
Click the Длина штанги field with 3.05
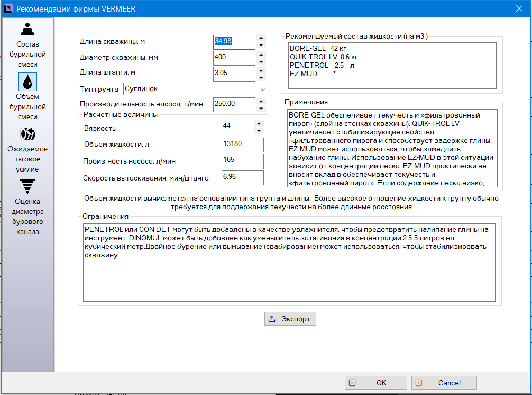pyautogui.click(x=234, y=74)
